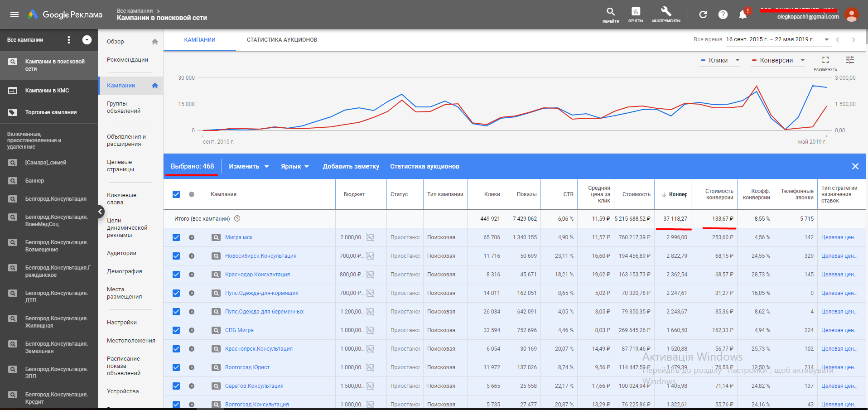This screenshot has height=410, width=868.
Task: Open Ключевые слова in the page menu
Action: coord(121,199)
